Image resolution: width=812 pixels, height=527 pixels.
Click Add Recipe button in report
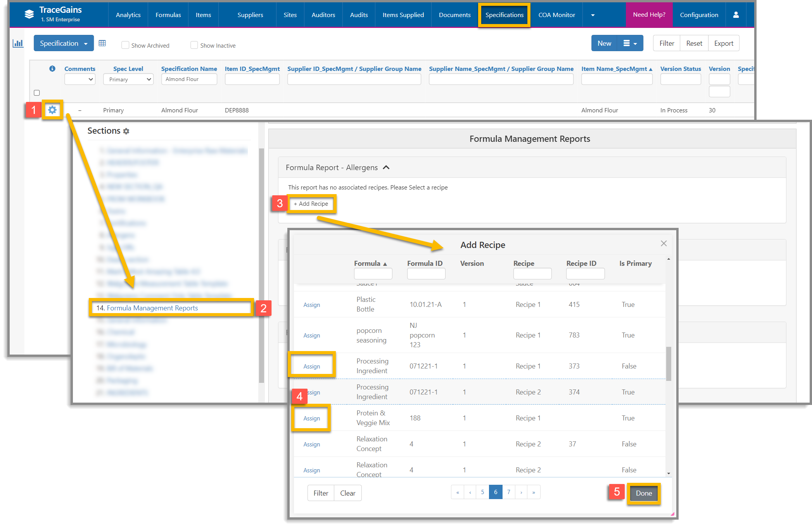click(313, 203)
